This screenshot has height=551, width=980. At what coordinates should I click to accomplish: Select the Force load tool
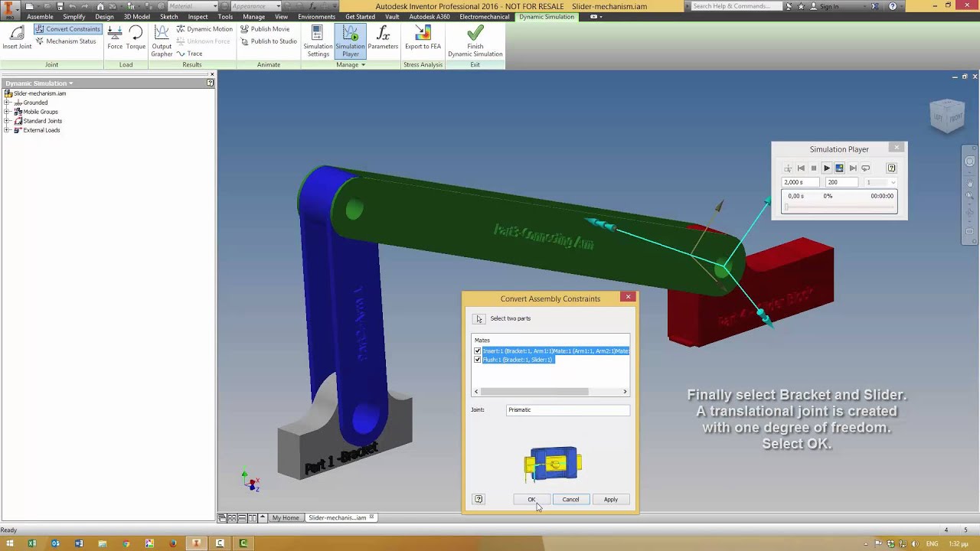pyautogui.click(x=115, y=37)
